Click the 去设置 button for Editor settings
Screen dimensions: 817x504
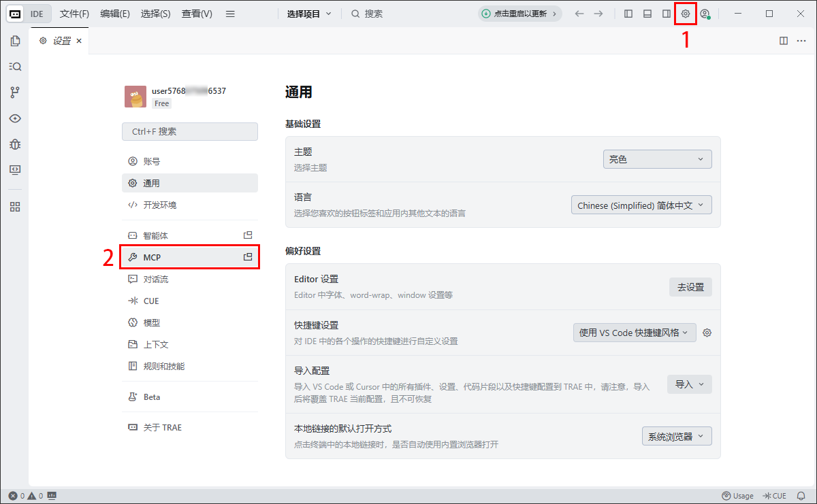coord(690,287)
